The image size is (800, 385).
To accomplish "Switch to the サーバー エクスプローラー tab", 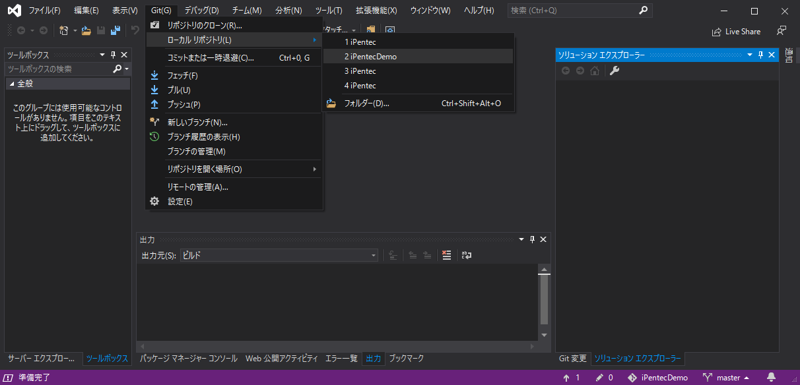I will (41, 358).
